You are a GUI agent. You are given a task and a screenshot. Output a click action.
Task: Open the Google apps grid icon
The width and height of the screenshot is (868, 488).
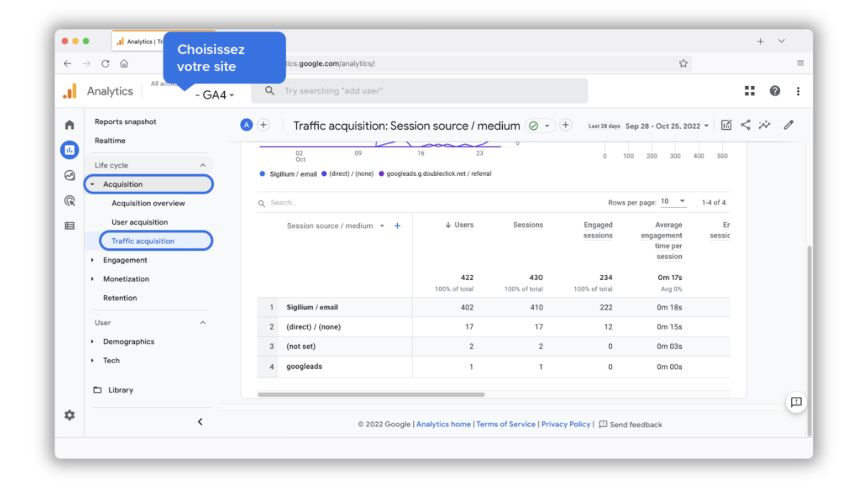(750, 91)
